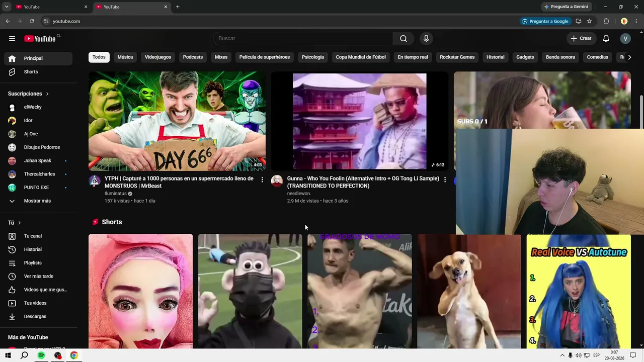Open the Chrome three-dot menu

coord(636,21)
